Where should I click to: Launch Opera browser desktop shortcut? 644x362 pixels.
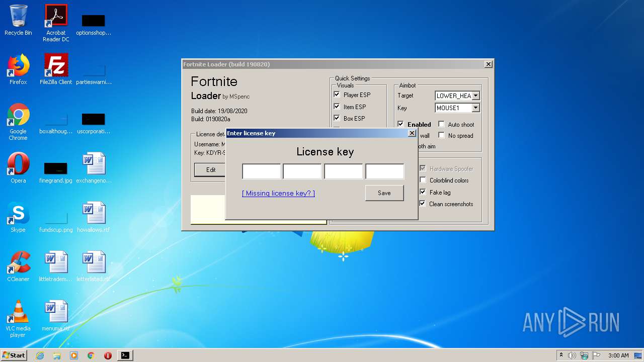[x=18, y=168]
